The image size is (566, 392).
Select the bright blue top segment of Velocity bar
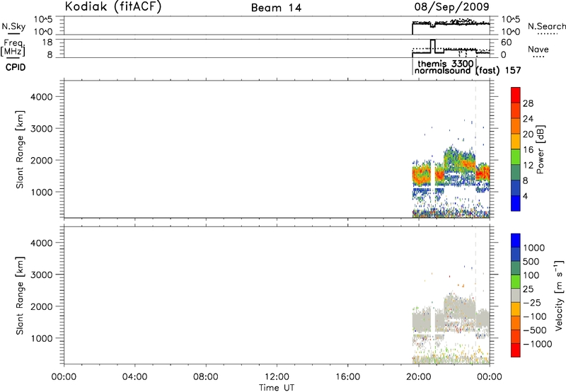(516, 241)
